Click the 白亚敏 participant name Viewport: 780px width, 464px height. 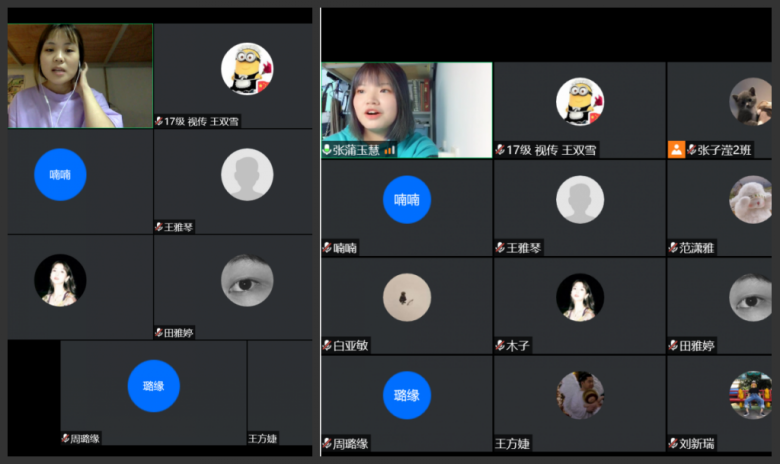click(350, 346)
